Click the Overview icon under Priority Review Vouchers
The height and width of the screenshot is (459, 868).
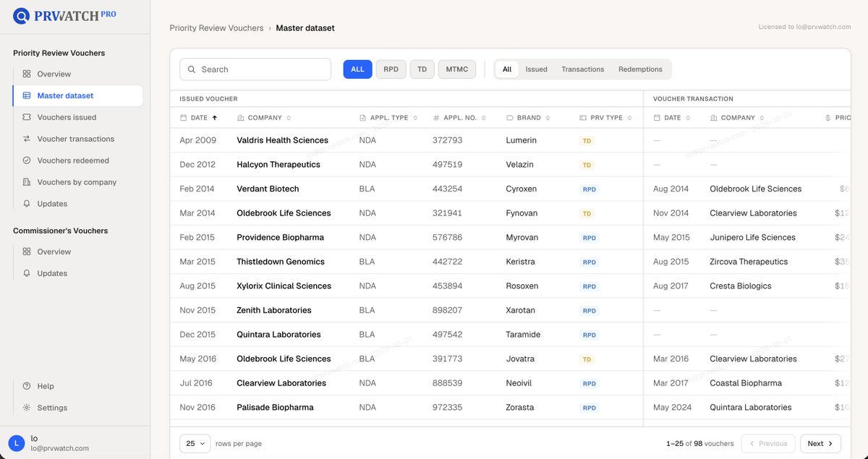(x=27, y=74)
